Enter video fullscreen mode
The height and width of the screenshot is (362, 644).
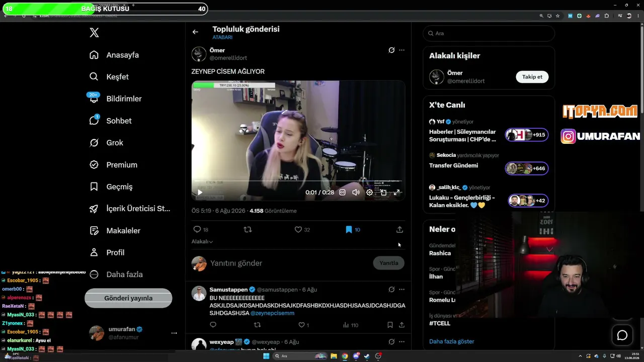tap(397, 192)
